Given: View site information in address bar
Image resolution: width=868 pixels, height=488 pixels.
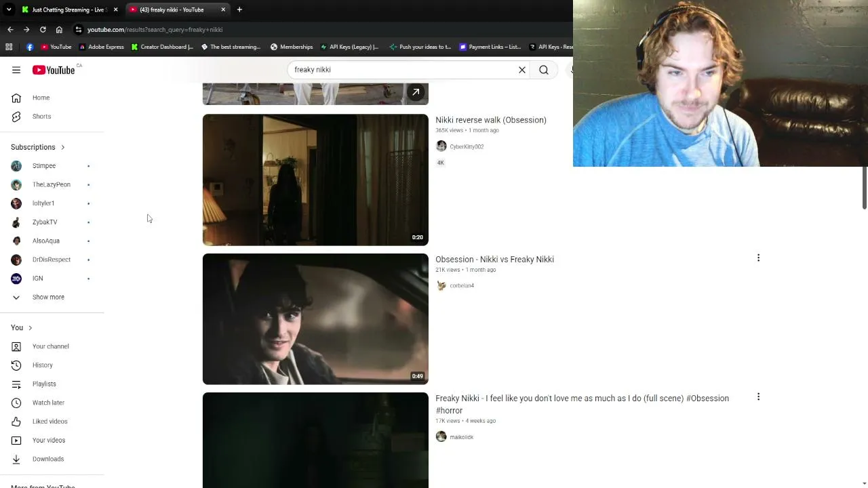Looking at the screenshot, I should coord(79,30).
